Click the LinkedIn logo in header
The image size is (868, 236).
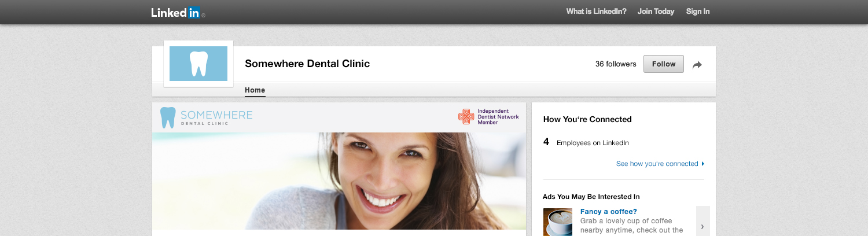177,12
